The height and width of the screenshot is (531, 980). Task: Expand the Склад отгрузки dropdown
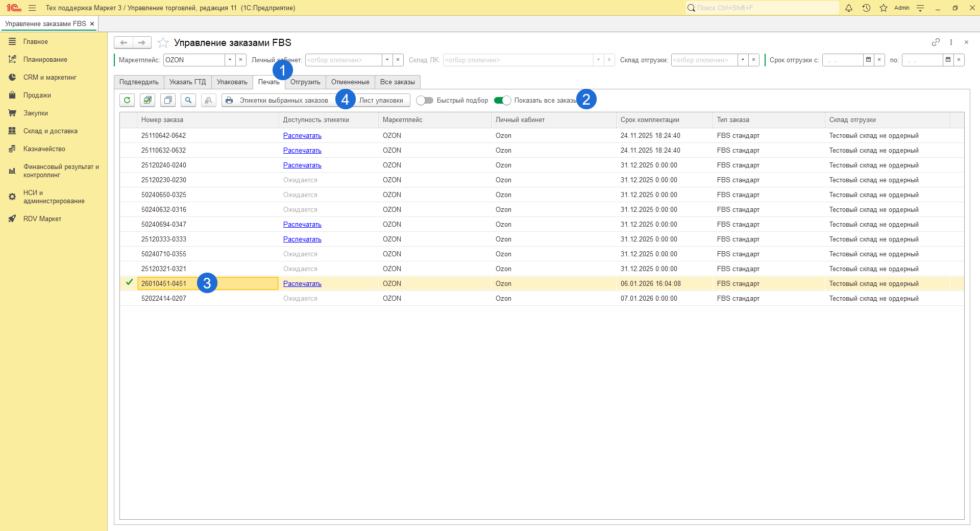[743, 60]
